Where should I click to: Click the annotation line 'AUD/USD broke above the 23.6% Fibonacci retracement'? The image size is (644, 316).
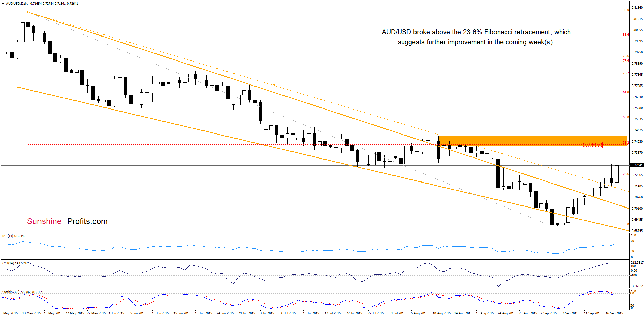(x=476, y=32)
